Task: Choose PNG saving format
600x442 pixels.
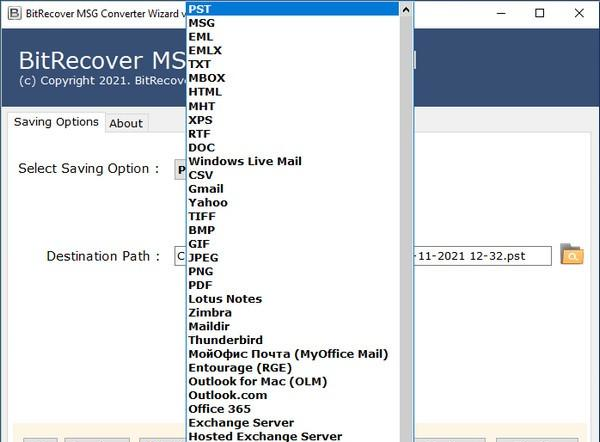Action: (x=293, y=271)
